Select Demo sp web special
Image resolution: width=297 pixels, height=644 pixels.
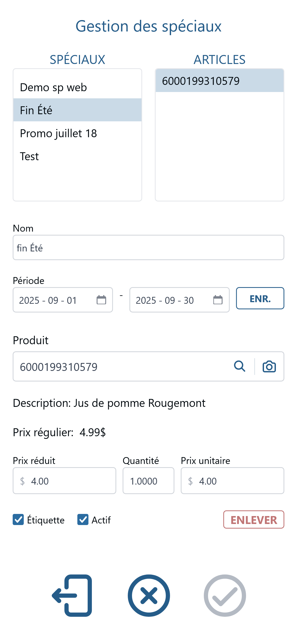click(77, 87)
